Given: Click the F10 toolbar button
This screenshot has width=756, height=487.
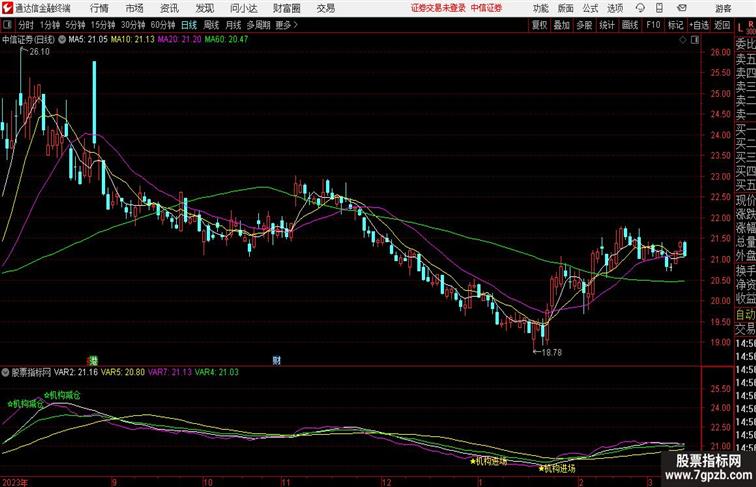Looking at the screenshot, I should (653, 25).
